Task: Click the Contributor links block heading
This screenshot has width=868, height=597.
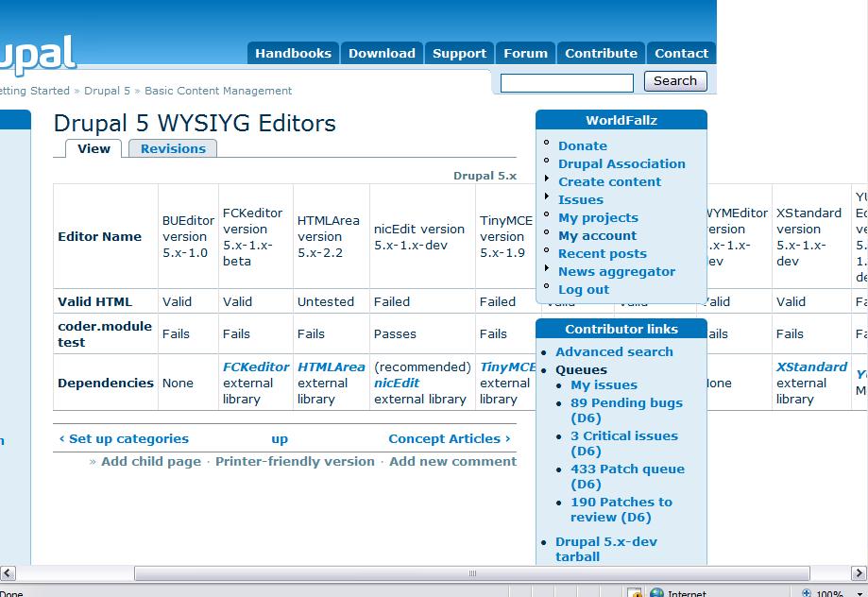Action: point(621,329)
